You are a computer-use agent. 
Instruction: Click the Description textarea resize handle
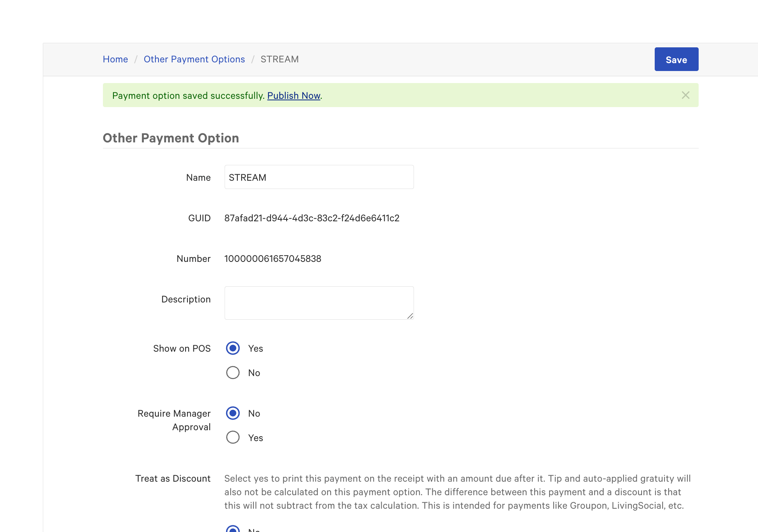coord(410,316)
